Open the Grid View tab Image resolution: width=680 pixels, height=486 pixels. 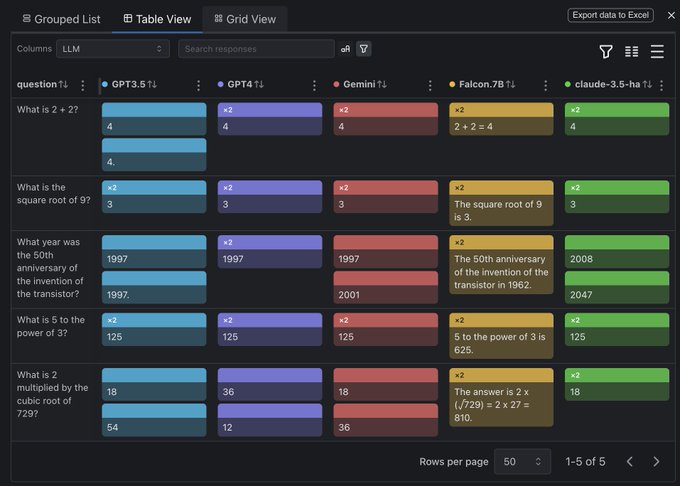[x=245, y=19]
